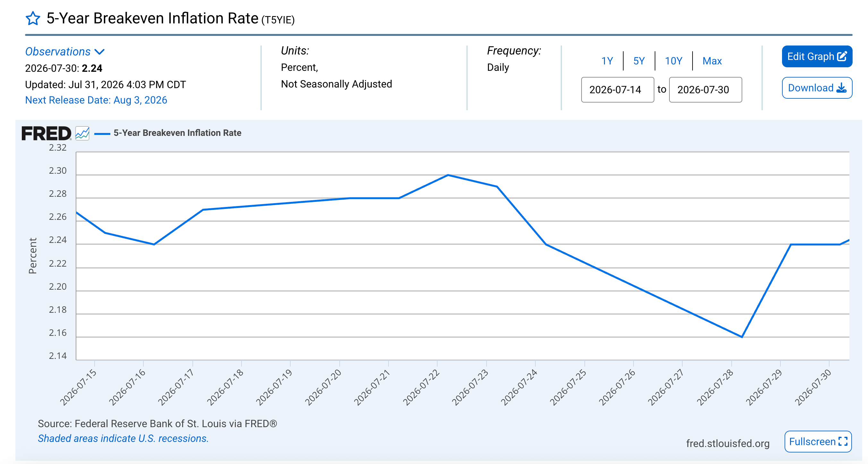Click the 2.16 low point on the line
868x464 pixels.
point(742,337)
